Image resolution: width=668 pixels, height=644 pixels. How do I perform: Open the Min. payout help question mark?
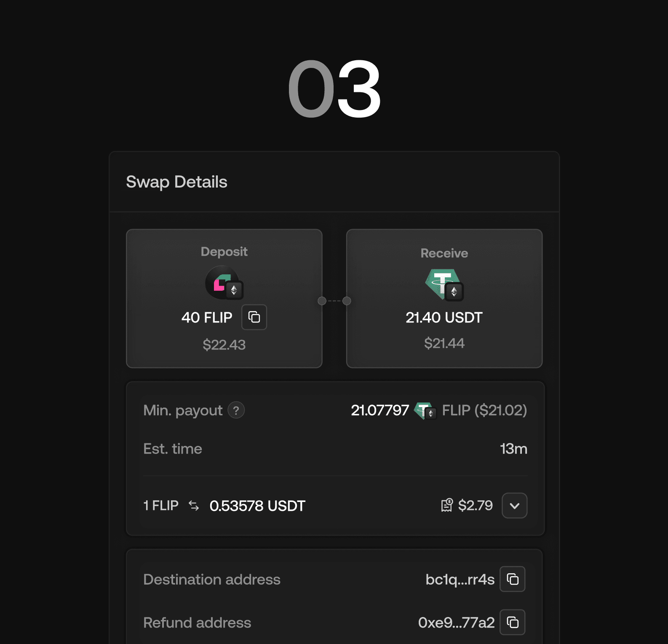tap(236, 410)
